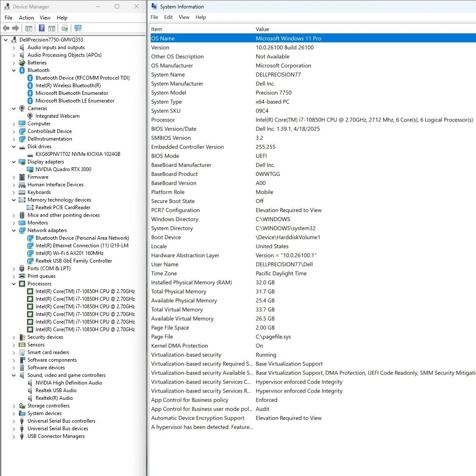Viewport: 476px width, 476px height.
Task: Collapse the Disk drives category
Action: (14, 147)
